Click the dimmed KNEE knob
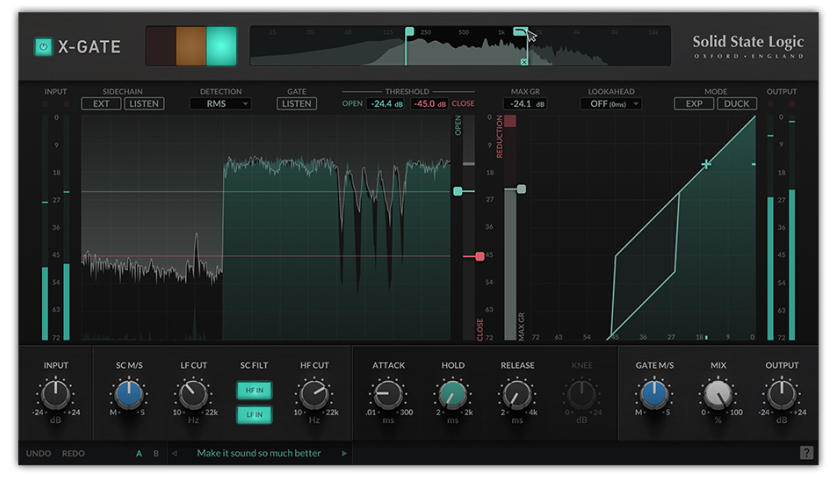The image size is (836, 477). tap(582, 394)
